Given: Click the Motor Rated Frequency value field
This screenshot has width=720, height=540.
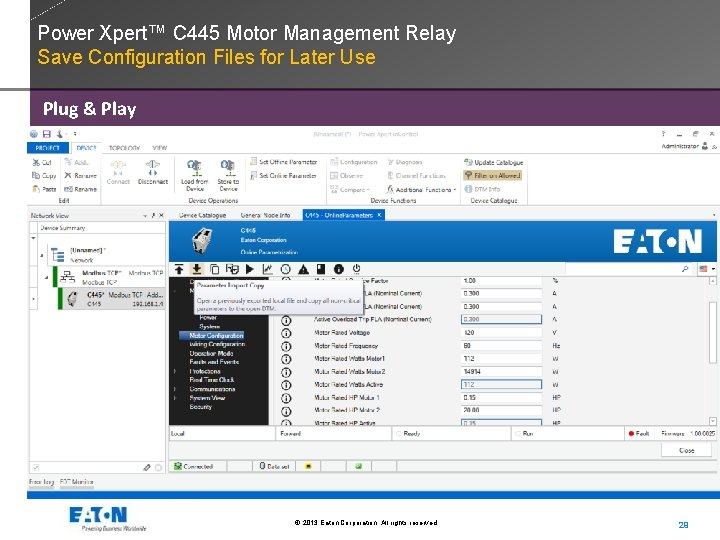Looking at the screenshot, I should pyautogui.click(x=501, y=345).
